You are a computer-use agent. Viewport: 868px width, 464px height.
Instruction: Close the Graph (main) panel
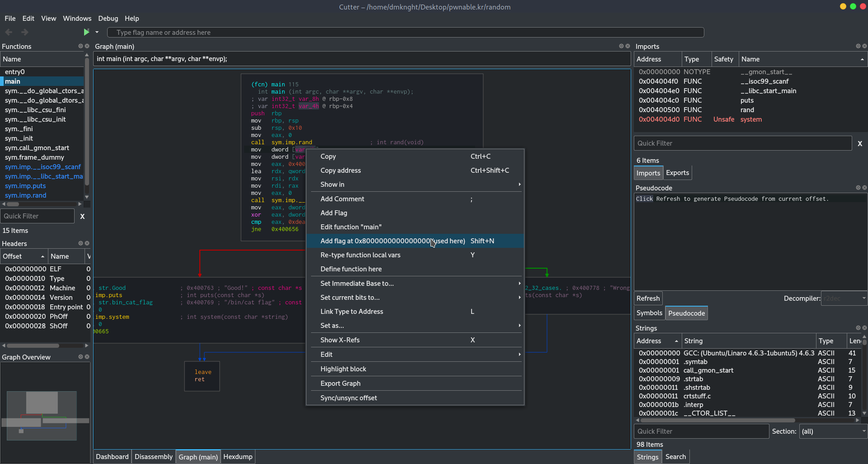627,46
